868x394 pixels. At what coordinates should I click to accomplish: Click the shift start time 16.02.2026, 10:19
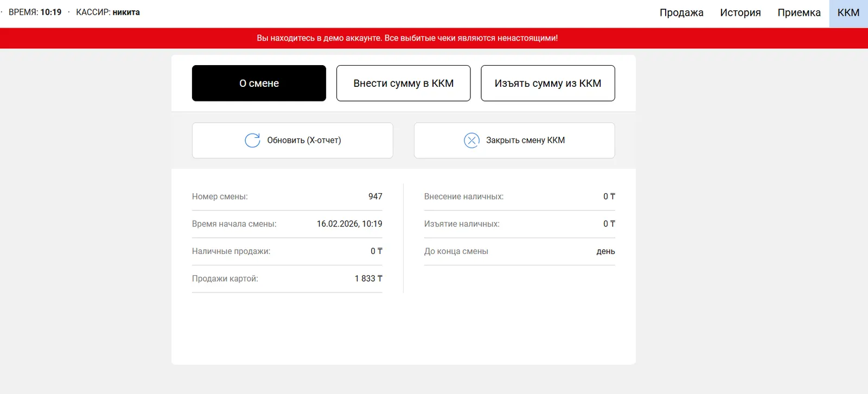[x=349, y=224]
